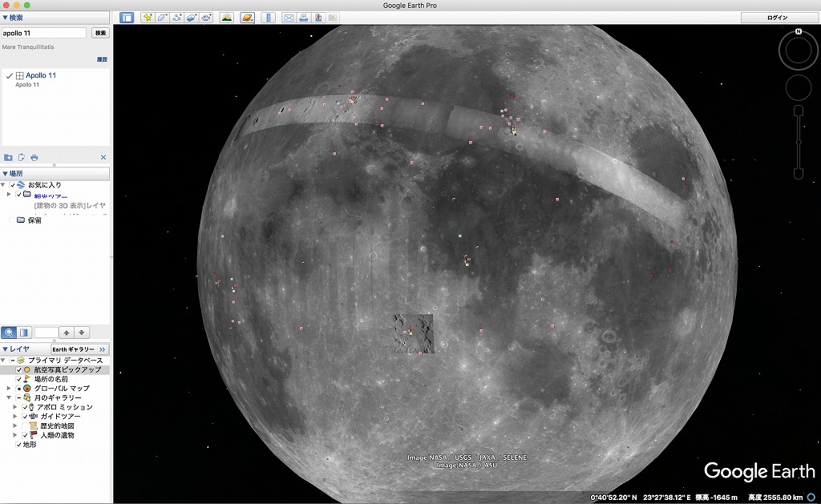Click the ログイン sign-in button
The height and width of the screenshot is (504, 821).
pos(778,18)
